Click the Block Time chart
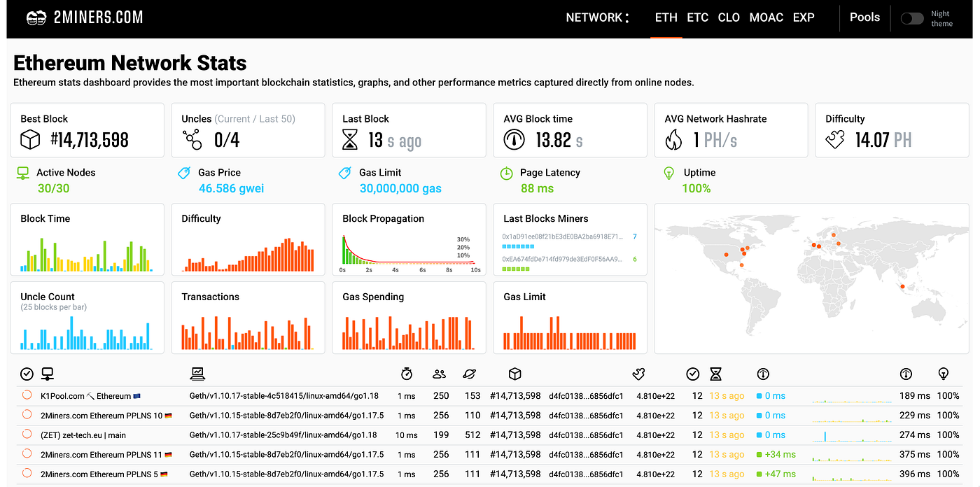This screenshot has height=487, width=980. coord(87,255)
